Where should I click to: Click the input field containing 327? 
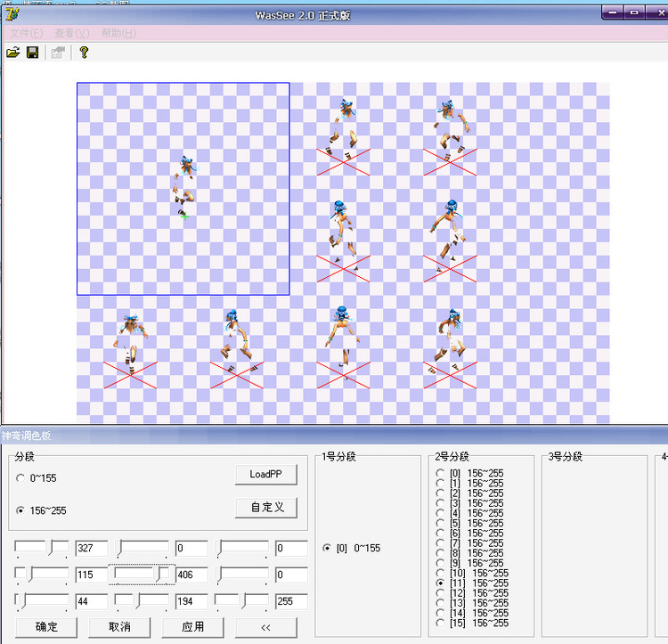coord(92,548)
